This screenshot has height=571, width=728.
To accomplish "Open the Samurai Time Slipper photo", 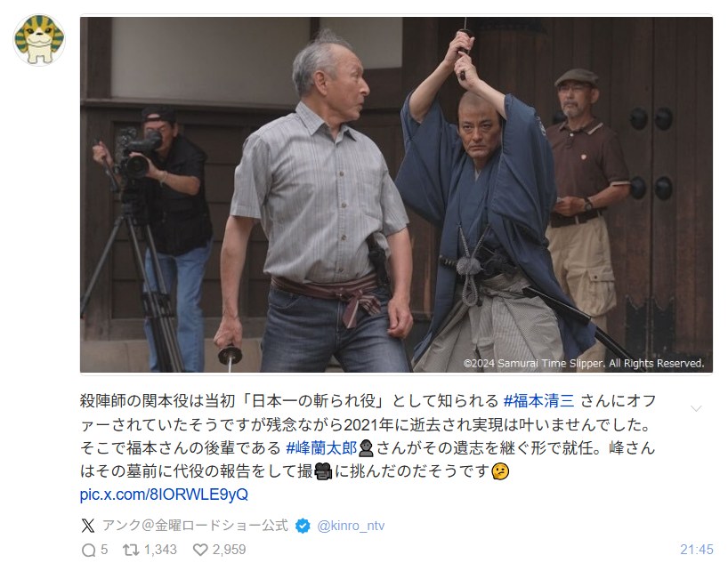I will point(396,195).
